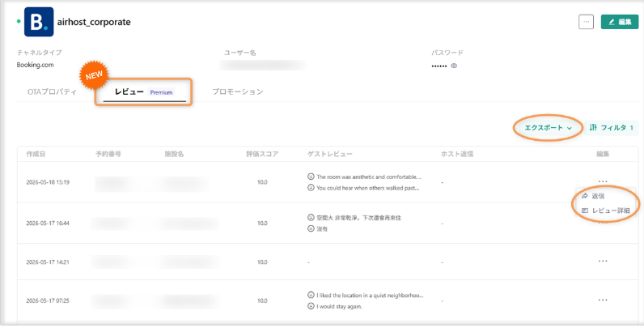
Task: Click the ゲストレビュー column header
Action: coord(330,154)
